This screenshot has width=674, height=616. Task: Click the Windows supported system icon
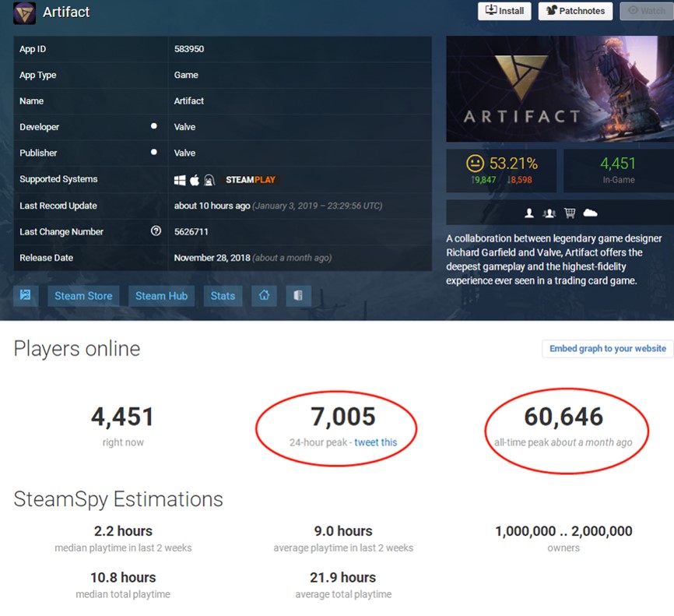180,180
